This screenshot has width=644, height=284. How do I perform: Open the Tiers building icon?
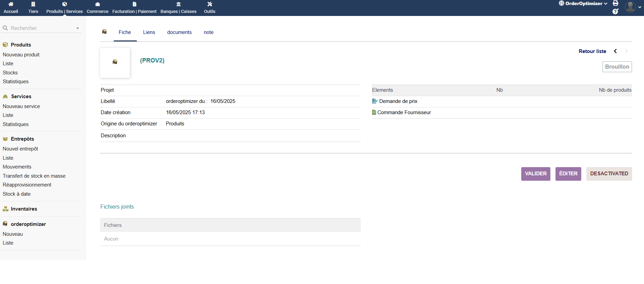coord(33,4)
